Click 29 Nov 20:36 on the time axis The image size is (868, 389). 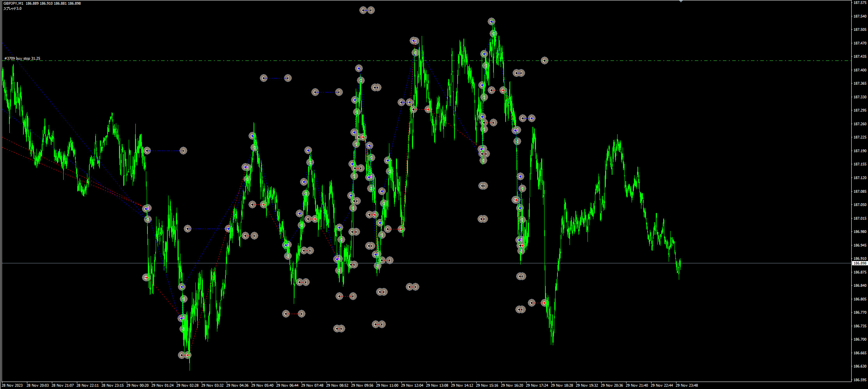pyautogui.click(x=612, y=385)
